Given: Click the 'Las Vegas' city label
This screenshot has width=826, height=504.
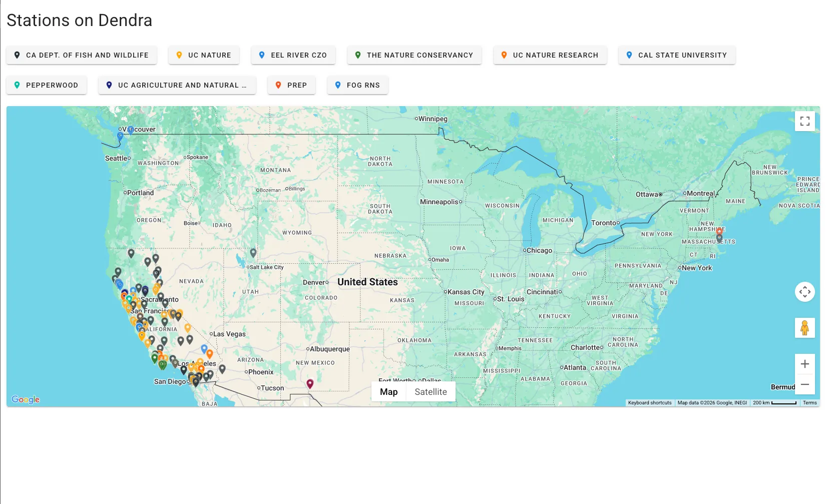Looking at the screenshot, I should click(229, 334).
